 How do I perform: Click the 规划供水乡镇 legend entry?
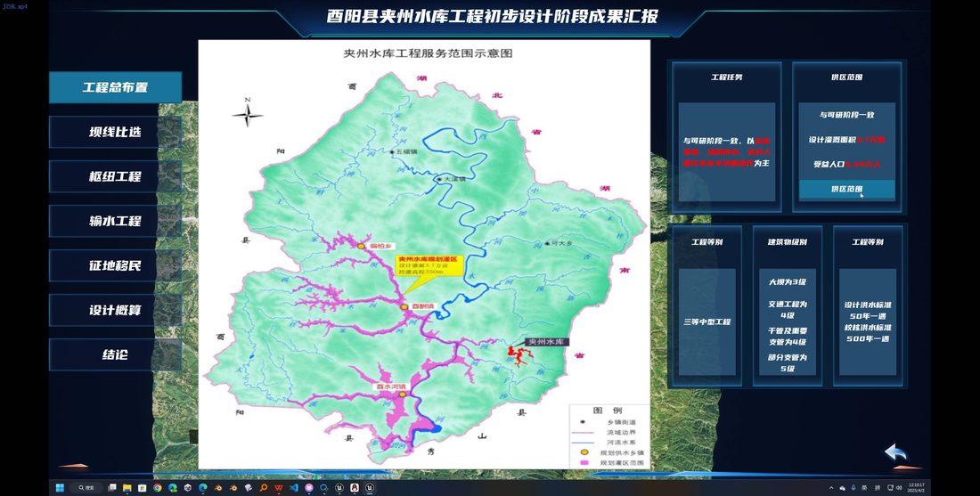(x=613, y=452)
